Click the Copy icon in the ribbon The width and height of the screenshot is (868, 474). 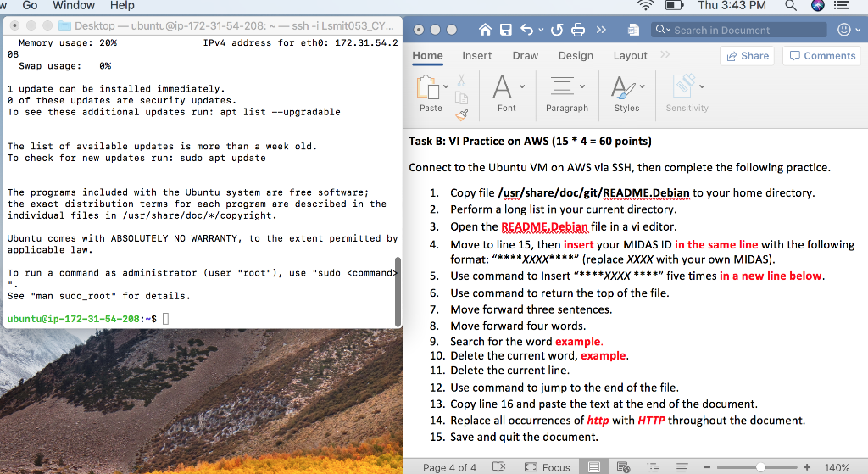coord(461,98)
